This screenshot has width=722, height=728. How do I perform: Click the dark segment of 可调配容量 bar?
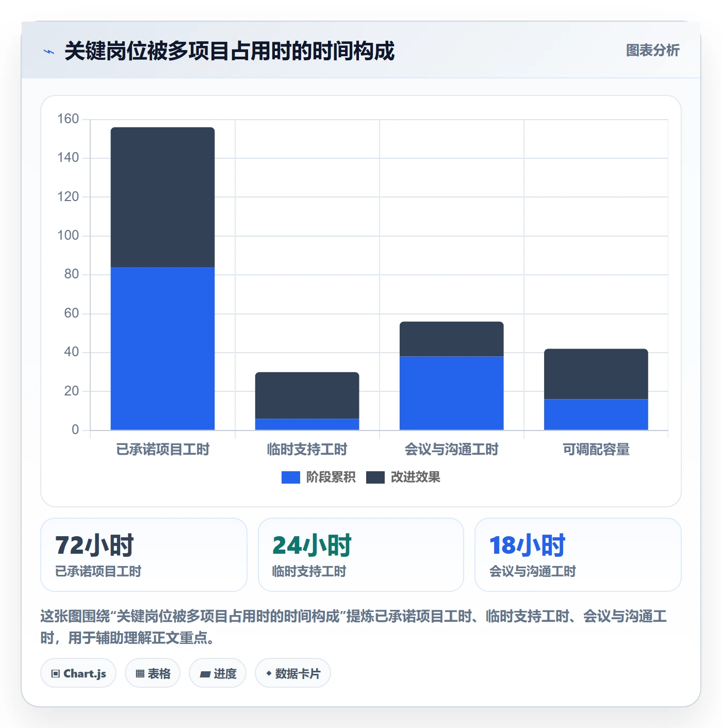(596, 374)
